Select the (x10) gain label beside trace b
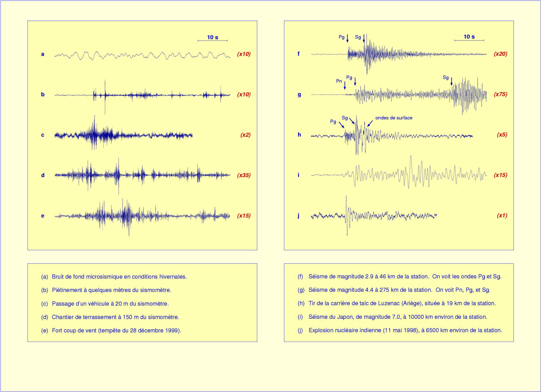This screenshot has height=392, width=541. [x=244, y=94]
